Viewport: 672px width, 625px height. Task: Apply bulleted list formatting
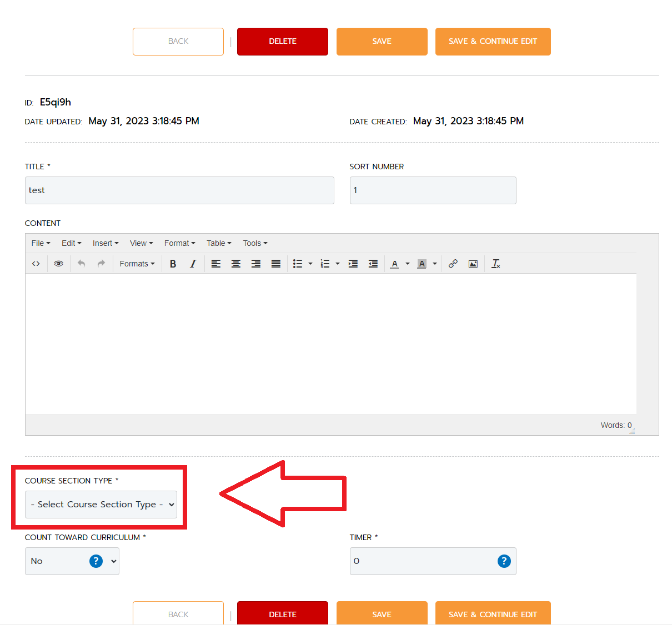tap(298, 263)
